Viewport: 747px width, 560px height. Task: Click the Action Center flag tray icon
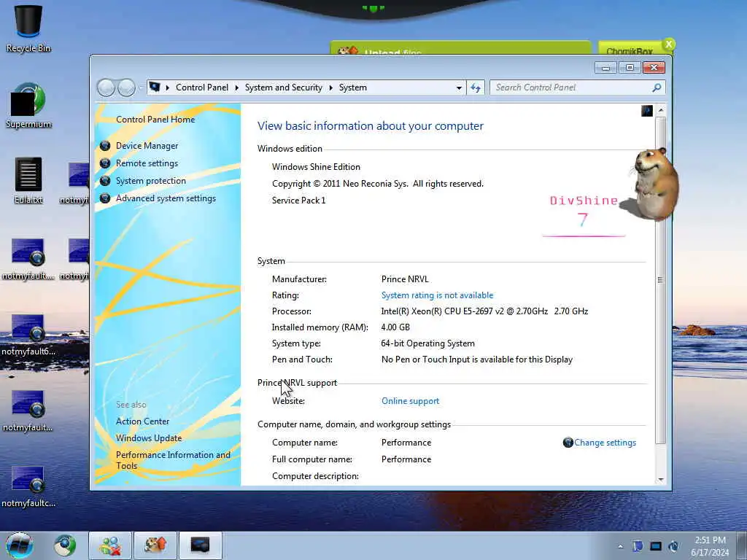click(x=638, y=546)
